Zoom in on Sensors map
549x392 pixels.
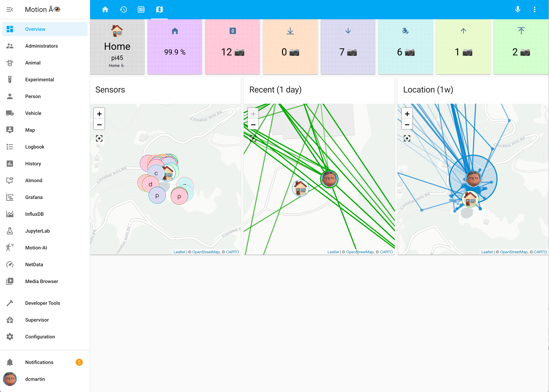coord(99,114)
